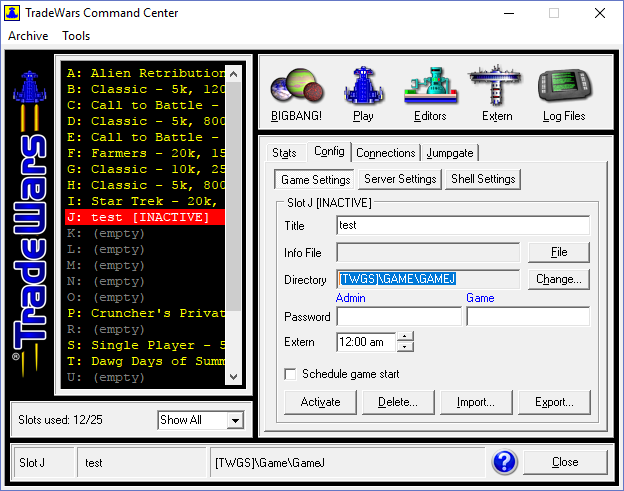The height and width of the screenshot is (491, 624).
Task: Select empty slot L
Action: [145, 249]
